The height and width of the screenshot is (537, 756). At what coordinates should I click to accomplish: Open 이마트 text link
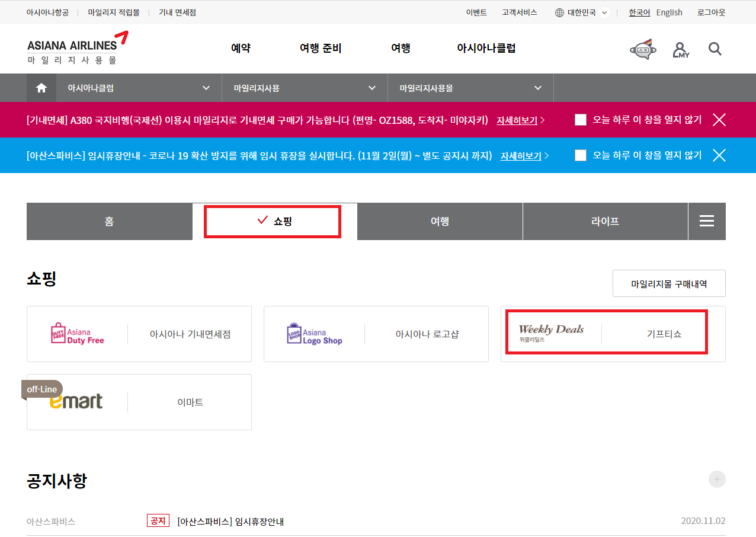(190, 402)
